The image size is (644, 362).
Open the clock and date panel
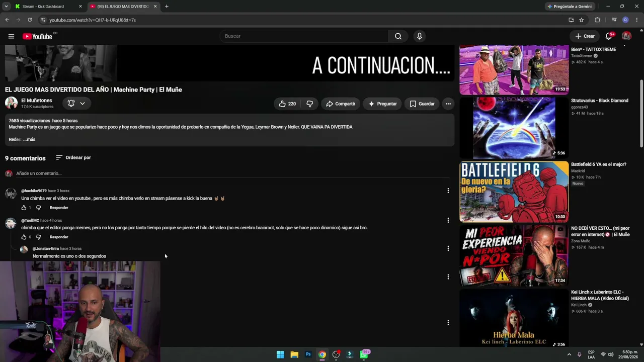(x=628, y=354)
